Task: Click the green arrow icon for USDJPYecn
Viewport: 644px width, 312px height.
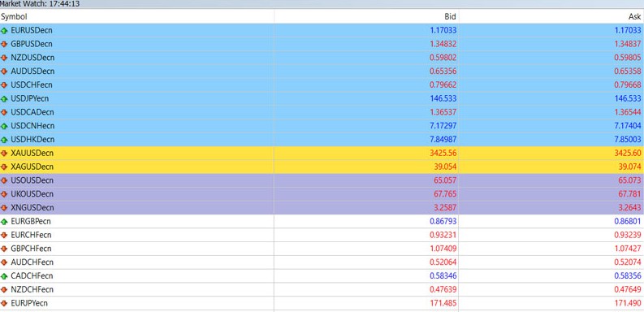Action: pos(4,98)
